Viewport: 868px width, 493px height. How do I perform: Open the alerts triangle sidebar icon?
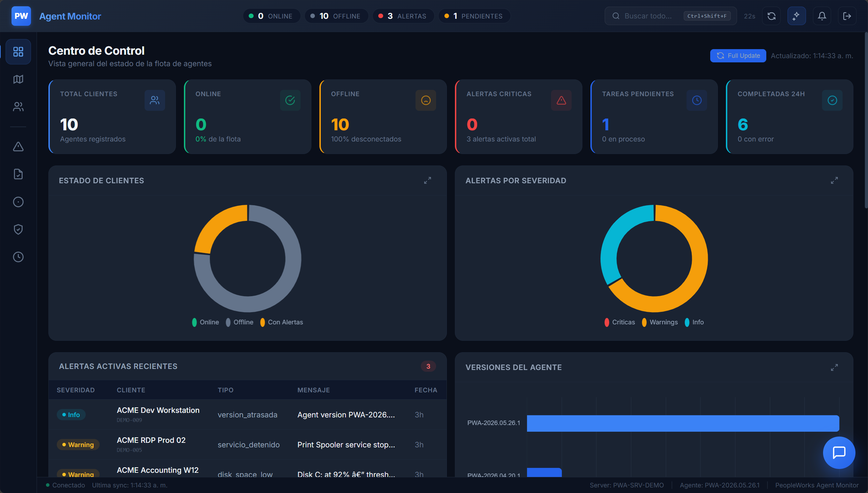point(18,147)
